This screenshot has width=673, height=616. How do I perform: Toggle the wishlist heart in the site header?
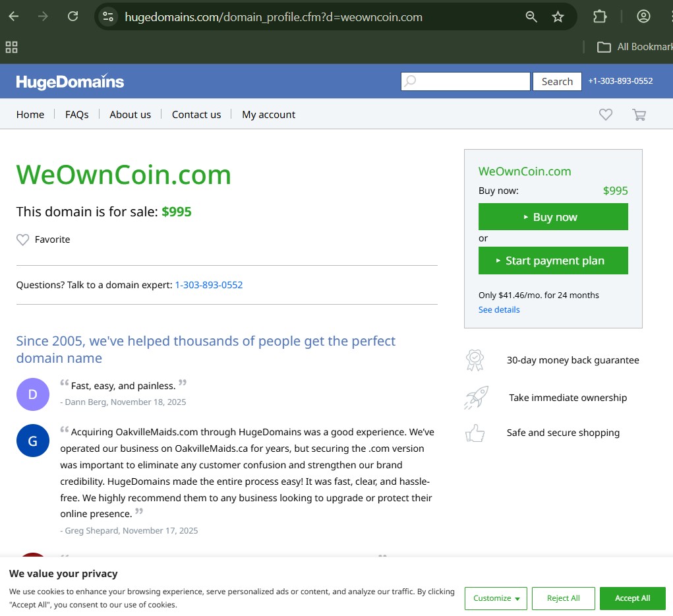605,114
